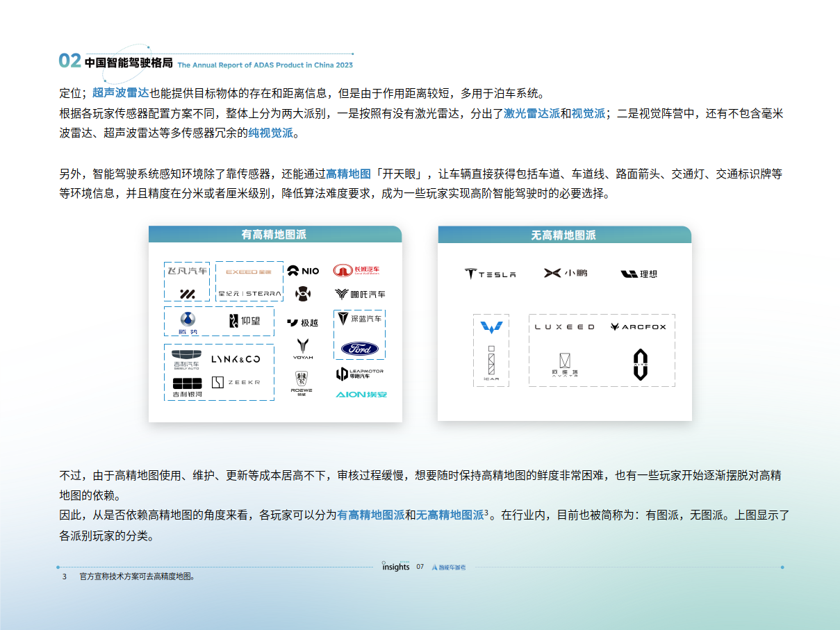Click the highlighted term 视觉派 after 激光雷达派和
The image size is (840, 630).
588,113
